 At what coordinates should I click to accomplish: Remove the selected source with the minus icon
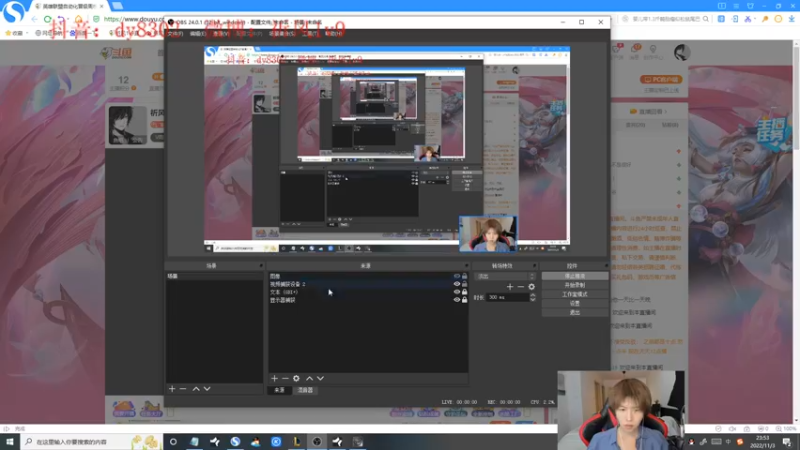click(x=285, y=379)
